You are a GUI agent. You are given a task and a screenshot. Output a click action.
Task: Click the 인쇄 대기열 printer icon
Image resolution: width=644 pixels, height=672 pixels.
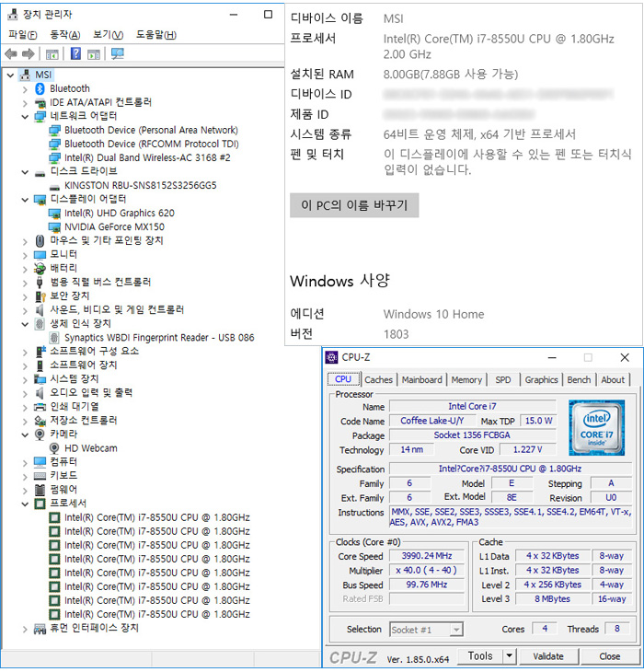click(x=40, y=407)
